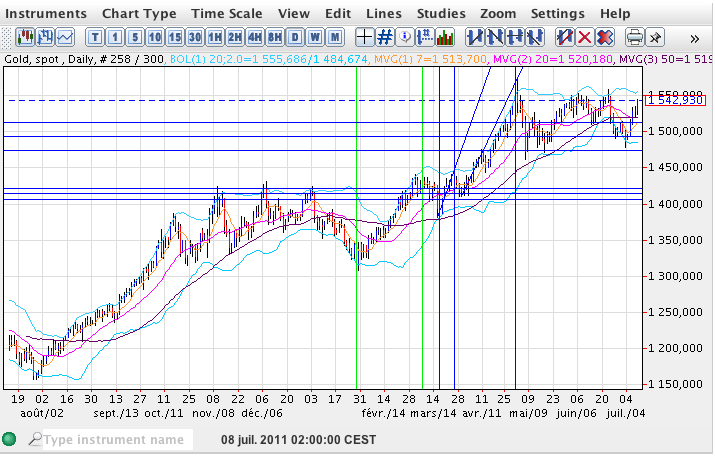Image resolution: width=715 pixels, height=458 pixels.
Task: Click the BOL(1) 20;2.0 legend text
Action: tap(269, 59)
